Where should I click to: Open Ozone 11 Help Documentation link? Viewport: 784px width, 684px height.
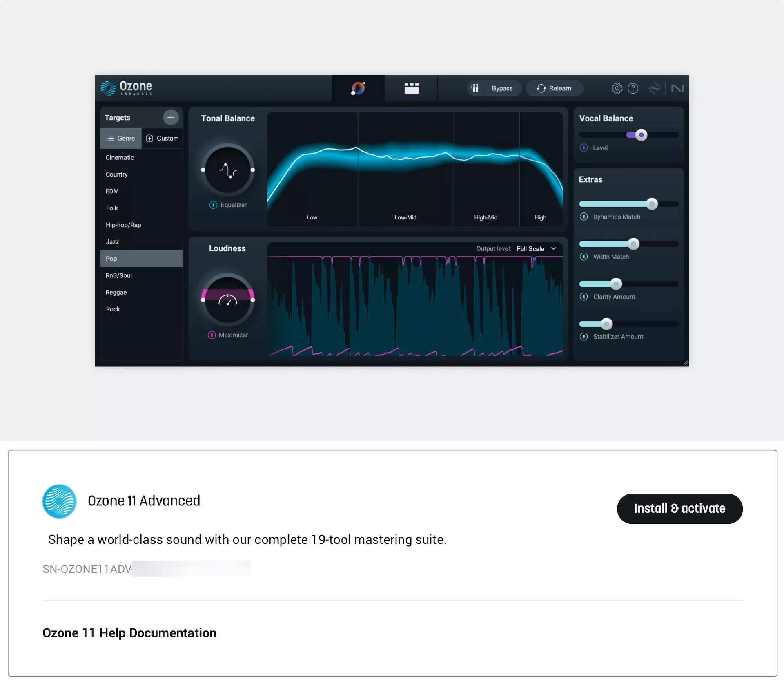pyautogui.click(x=129, y=633)
